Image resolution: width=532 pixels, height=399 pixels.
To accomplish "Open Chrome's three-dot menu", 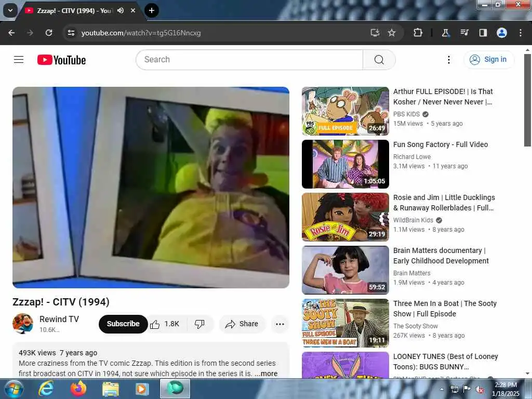I will (x=521, y=33).
